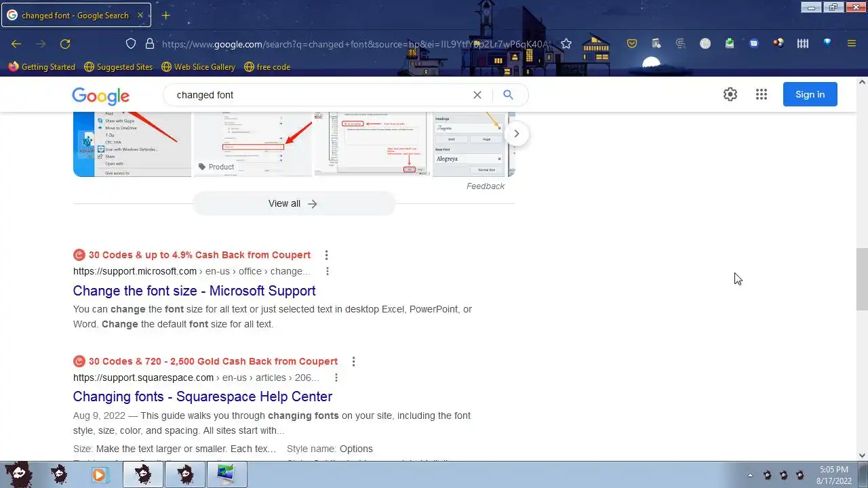This screenshot has height=488, width=868.
Task: Click the page's vertical scrollbar thumb
Action: [x=862, y=279]
